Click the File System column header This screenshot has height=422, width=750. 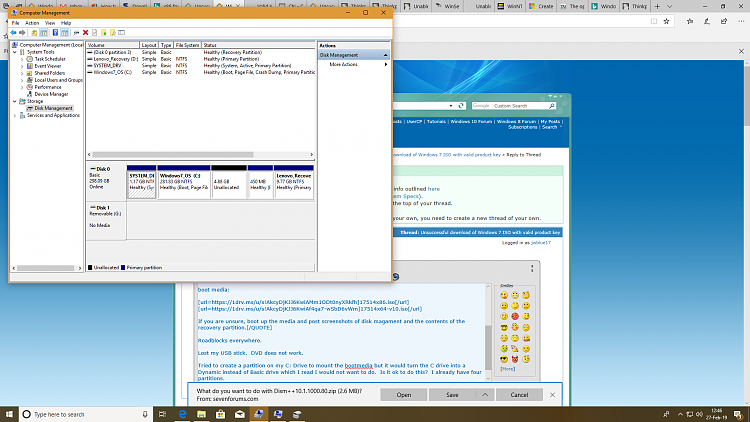188,45
